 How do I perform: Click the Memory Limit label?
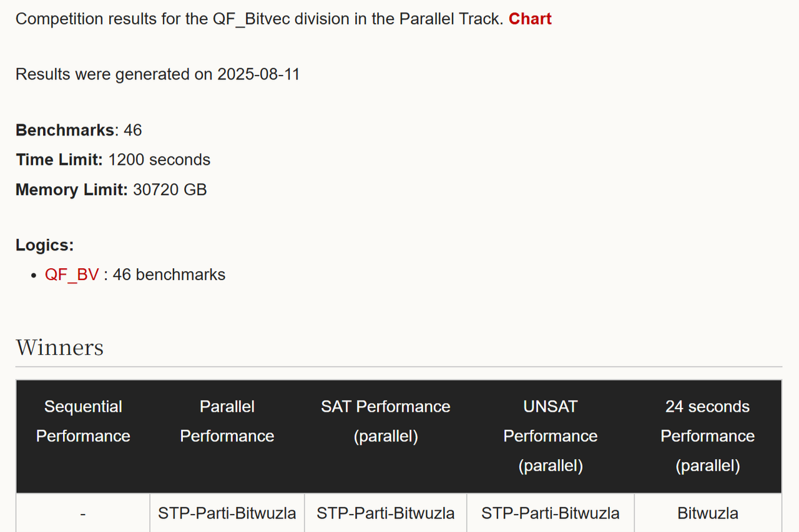(72, 190)
